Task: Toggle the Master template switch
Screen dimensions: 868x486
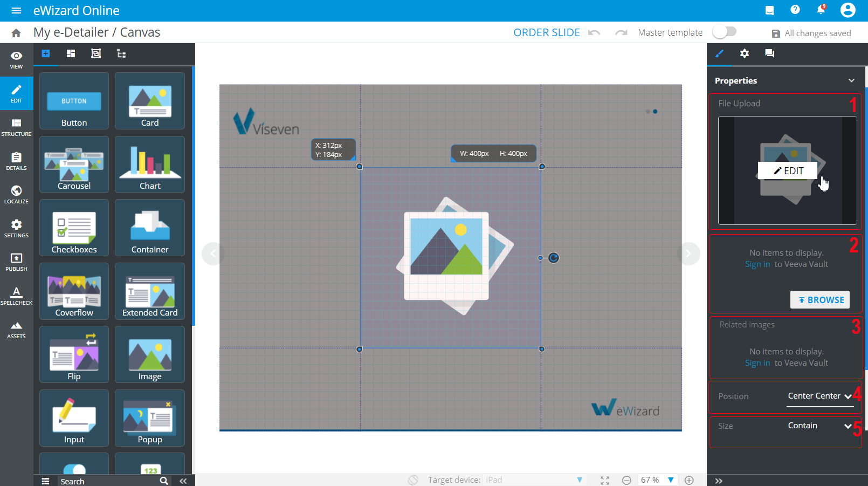Action: [x=724, y=32]
